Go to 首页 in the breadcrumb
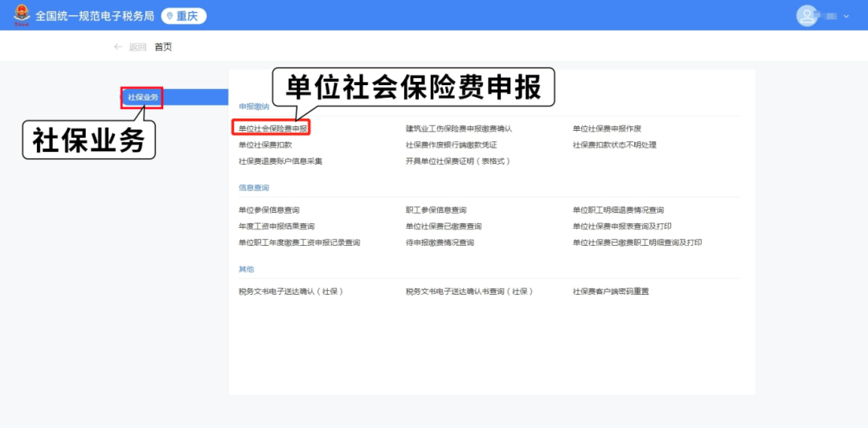The width and height of the screenshot is (868, 428). click(163, 47)
